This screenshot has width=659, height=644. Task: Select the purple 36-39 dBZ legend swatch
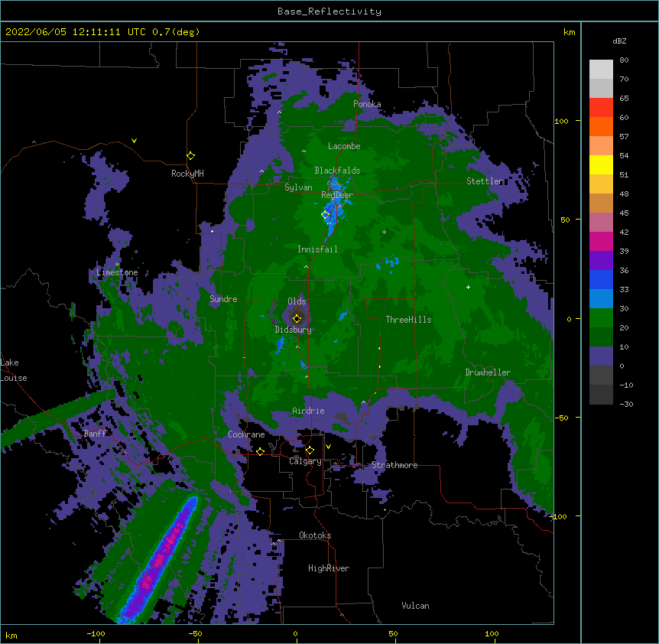[x=601, y=261]
